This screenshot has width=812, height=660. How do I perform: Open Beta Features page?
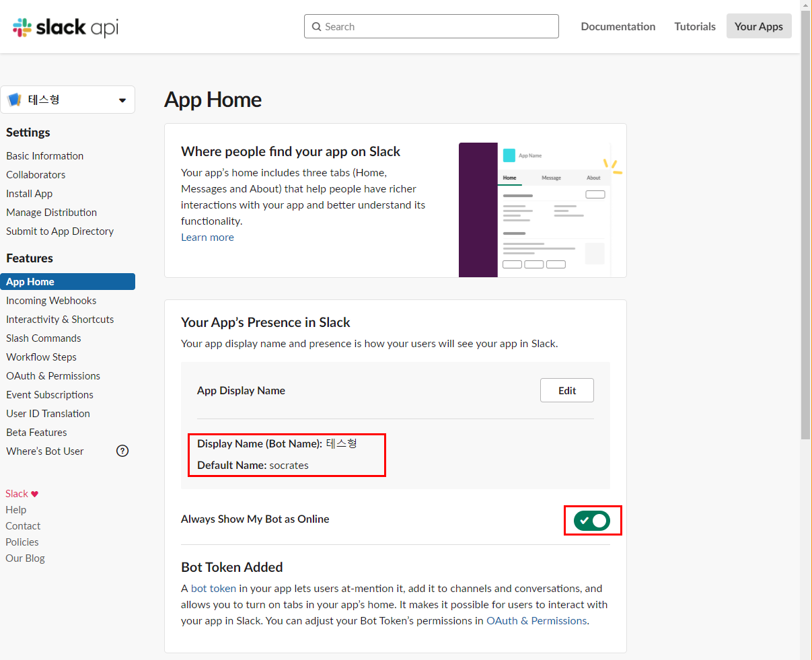click(x=36, y=433)
